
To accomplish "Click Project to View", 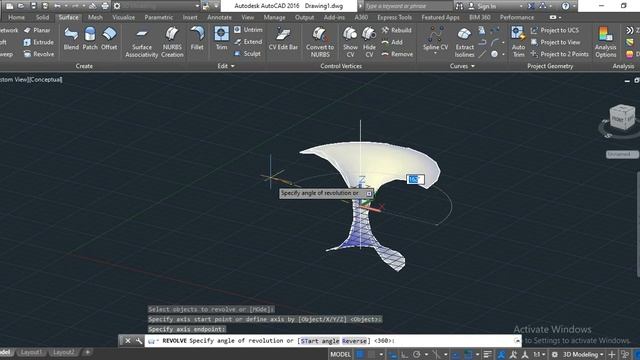I will (556, 42).
